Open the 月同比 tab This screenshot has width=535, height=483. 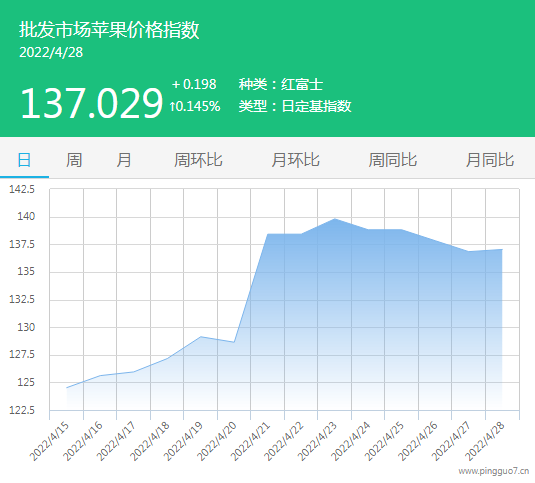coord(490,160)
